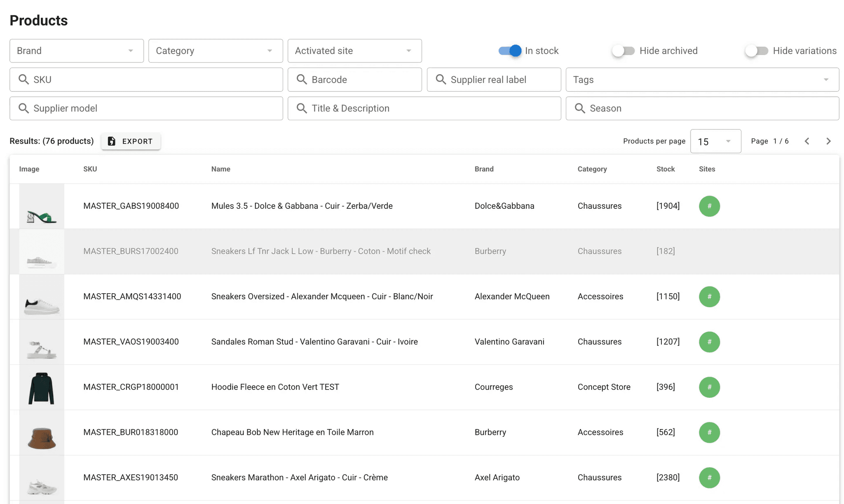Focus the SKU search field
Viewport: 844px width, 504px height.
click(x=146, y=79)
